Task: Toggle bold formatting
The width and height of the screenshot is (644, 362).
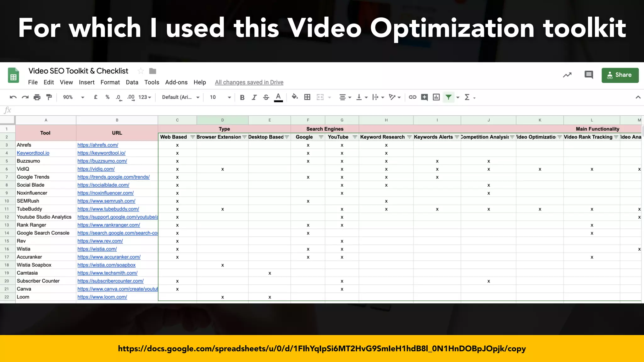Action: pos(242,97)
